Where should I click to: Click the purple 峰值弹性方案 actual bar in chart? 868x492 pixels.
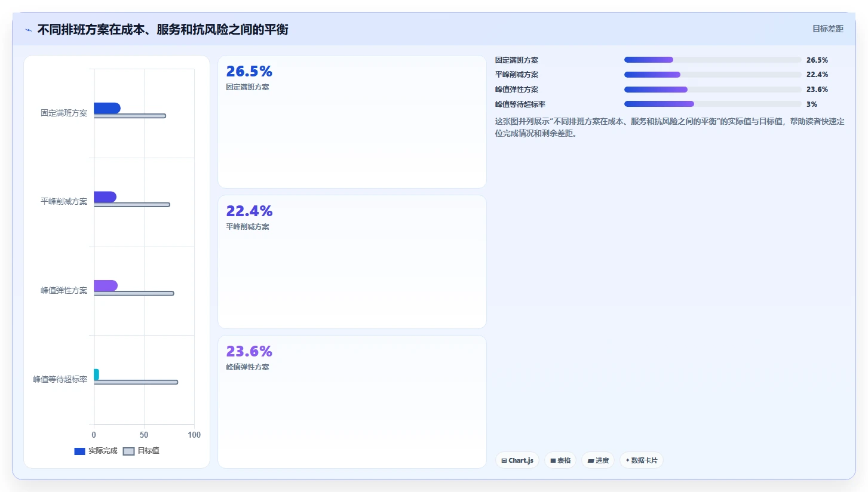click(106, 285)
